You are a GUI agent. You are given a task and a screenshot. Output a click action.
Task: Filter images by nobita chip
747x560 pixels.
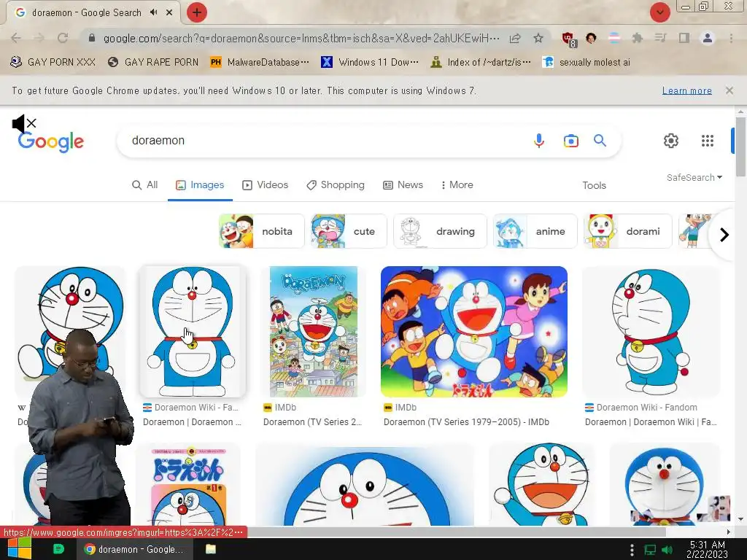tap(262, 231)
